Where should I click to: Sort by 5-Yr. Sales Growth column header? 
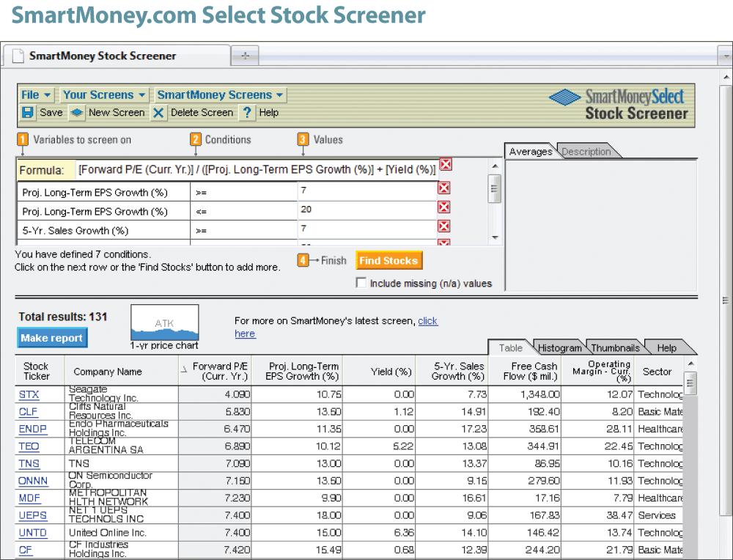[452, 372]
